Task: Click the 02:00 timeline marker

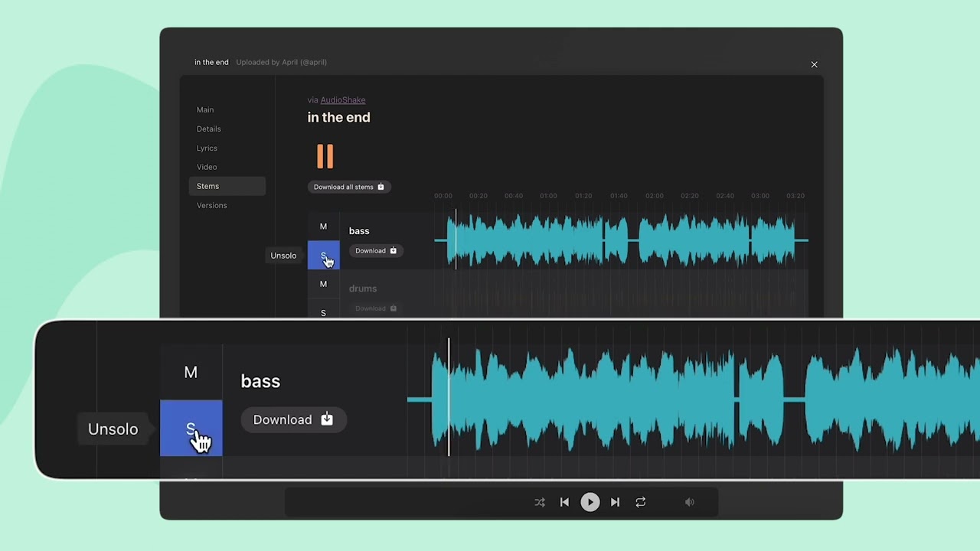Action: pos(654,196)
